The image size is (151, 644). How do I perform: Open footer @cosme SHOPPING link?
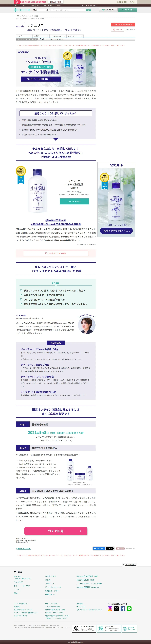[x=87, y=576]
